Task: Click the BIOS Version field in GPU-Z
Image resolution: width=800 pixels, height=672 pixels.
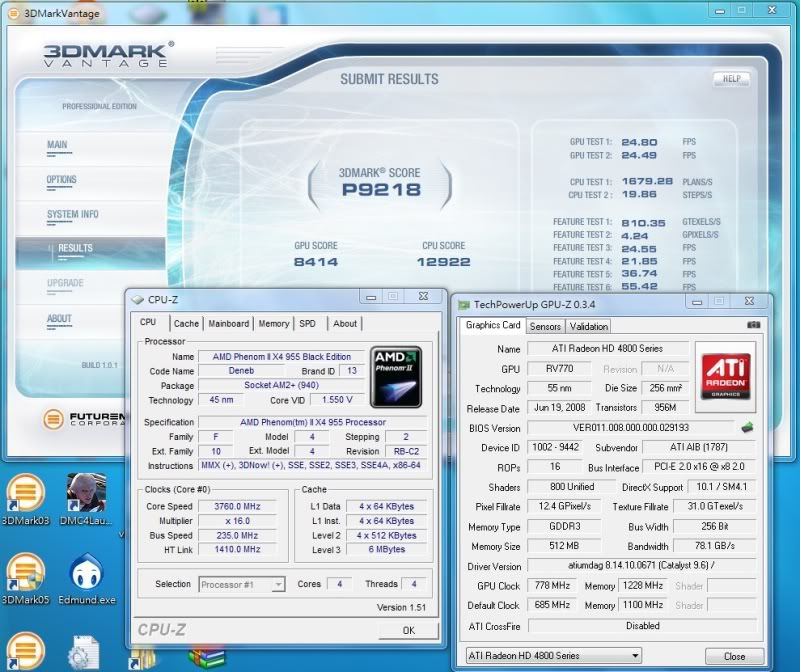Action: pos(631,428)
